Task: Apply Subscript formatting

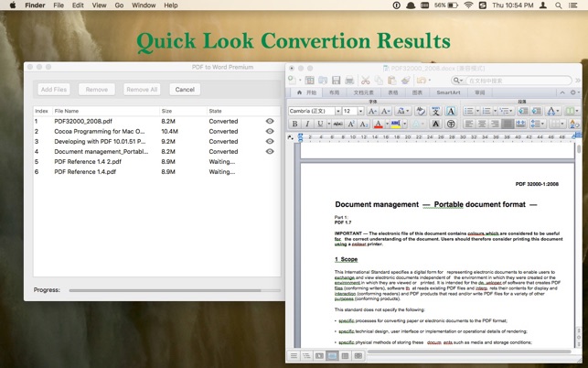Action: tap(364, 124)
